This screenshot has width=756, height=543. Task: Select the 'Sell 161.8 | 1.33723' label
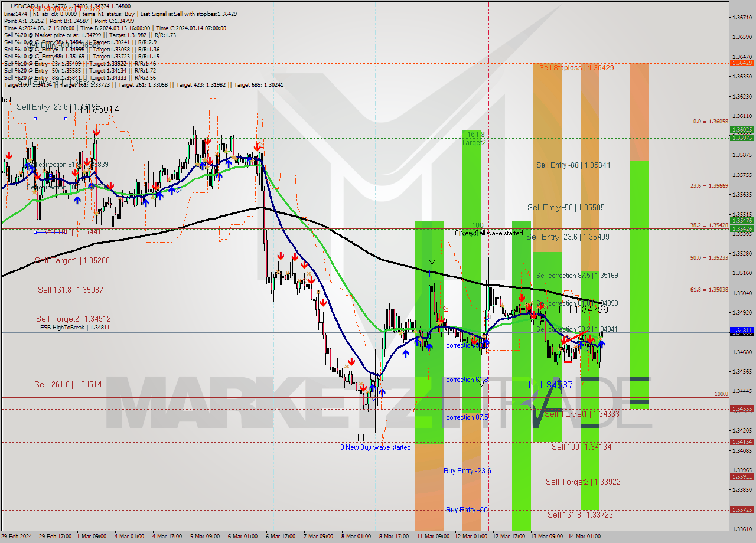pyautogui.click(x=580, y=515)
